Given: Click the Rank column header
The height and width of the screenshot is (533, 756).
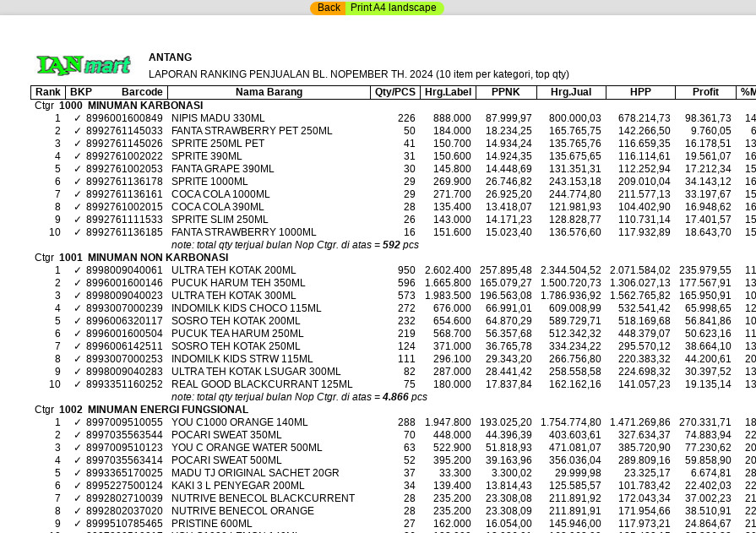Looking at the screenshot, I should coord(47,92).
